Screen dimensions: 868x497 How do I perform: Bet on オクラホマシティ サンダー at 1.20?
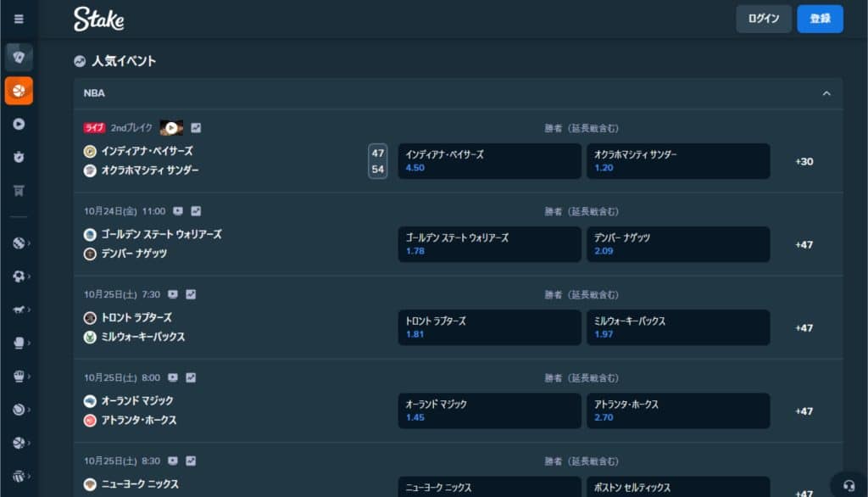(677, 161)
